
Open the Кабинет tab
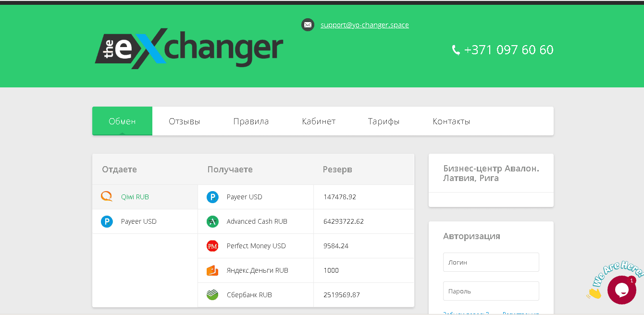pyautogui.click(x=319, y=121)
